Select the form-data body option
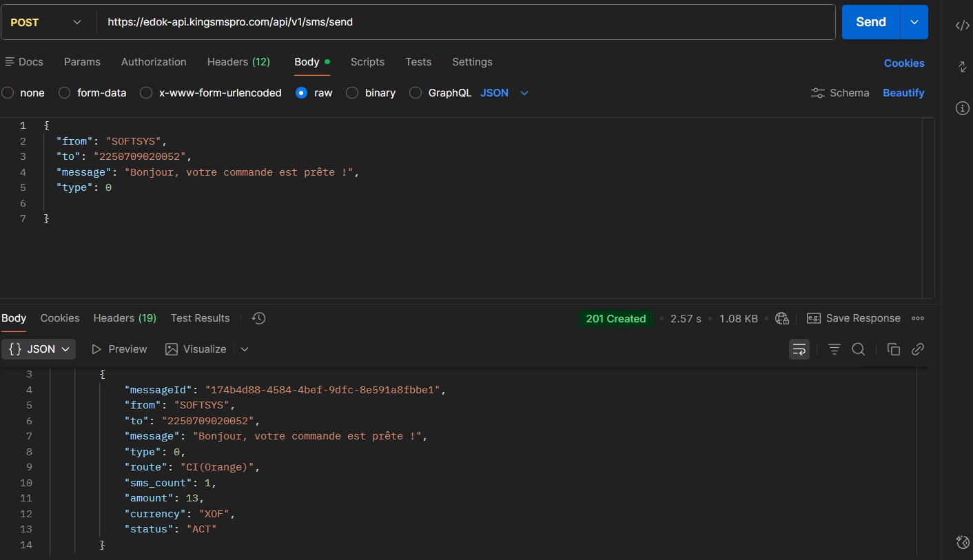973x560 pixels. point(65,93)
